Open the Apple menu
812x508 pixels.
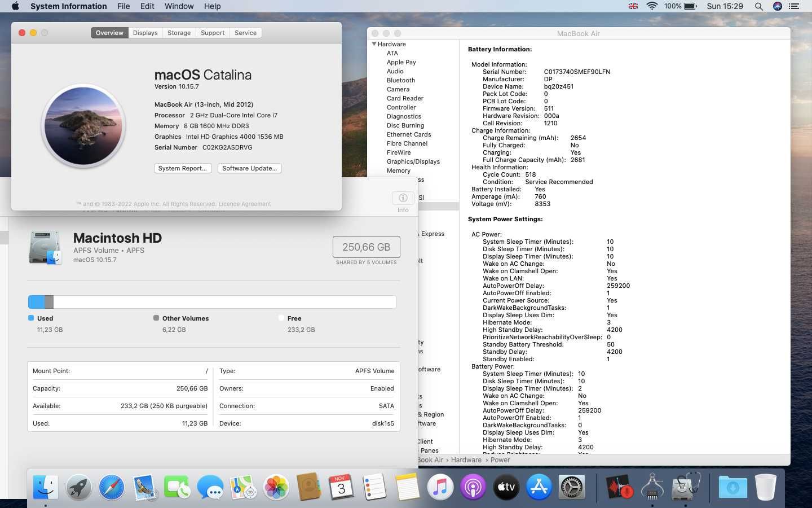click(x=15, y=6)
